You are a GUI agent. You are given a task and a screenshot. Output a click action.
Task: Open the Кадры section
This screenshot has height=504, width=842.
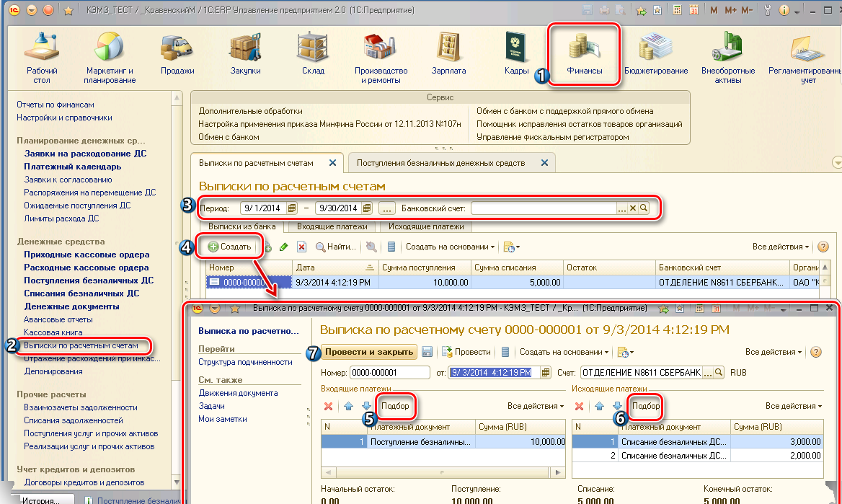click(517, 54)
